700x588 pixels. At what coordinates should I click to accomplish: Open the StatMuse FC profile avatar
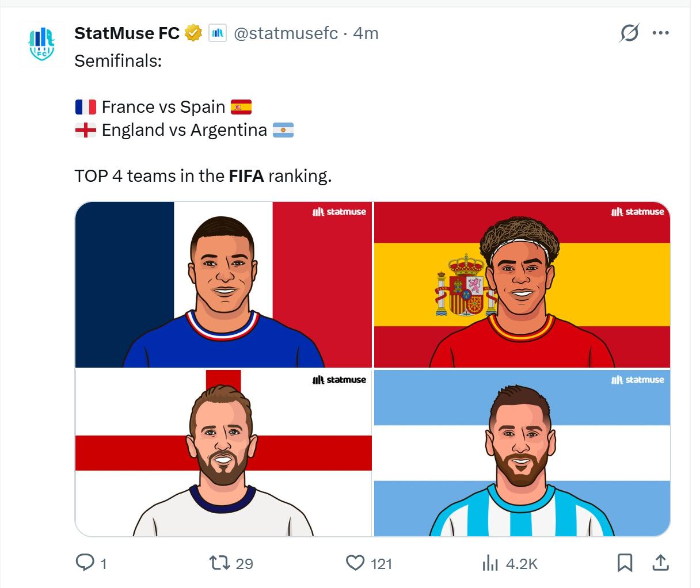pyautogui.click(x=42, y=45)
